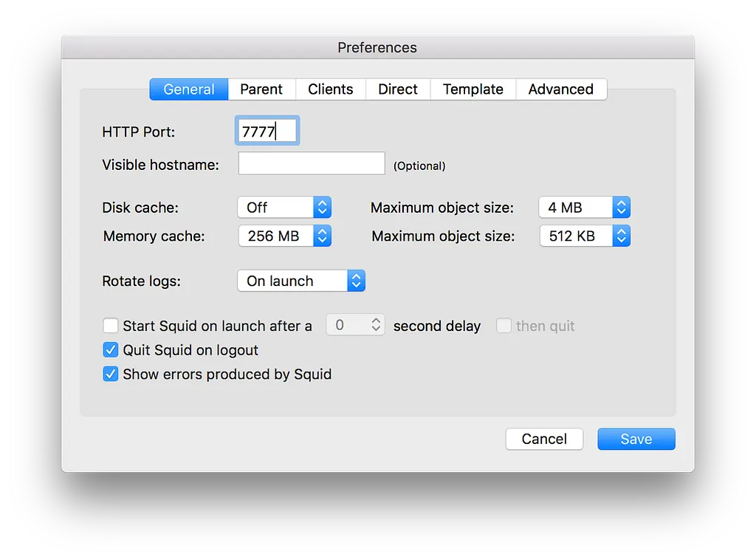756x560 pixels.
Task: Click the HTTP Port label
Action: pyautogui.click(x=138, y=132)
